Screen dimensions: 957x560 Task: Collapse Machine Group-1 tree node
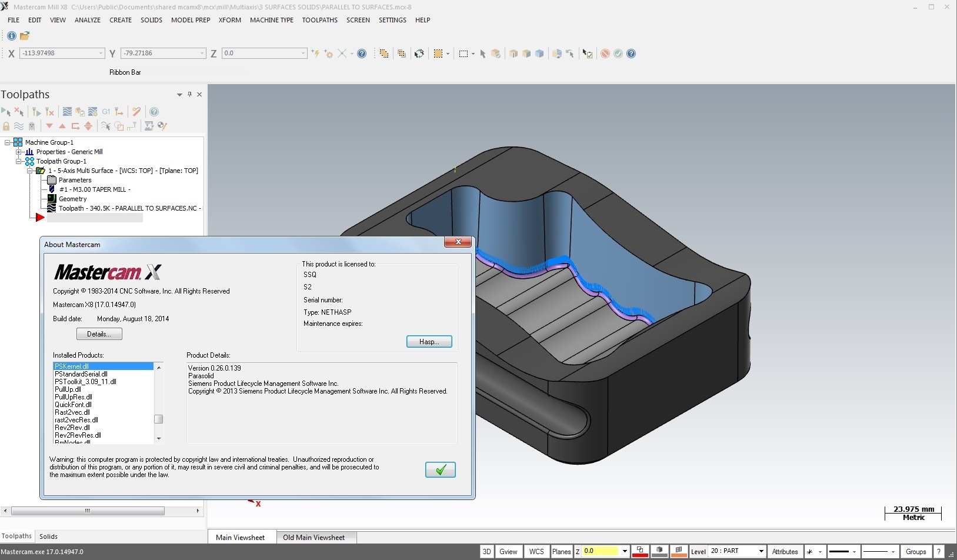pos(8,142)
